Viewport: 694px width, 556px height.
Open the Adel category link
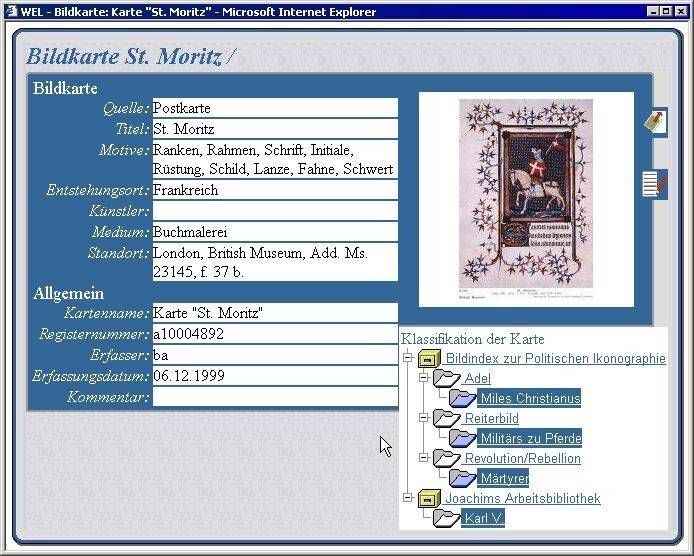coord(477,378)
